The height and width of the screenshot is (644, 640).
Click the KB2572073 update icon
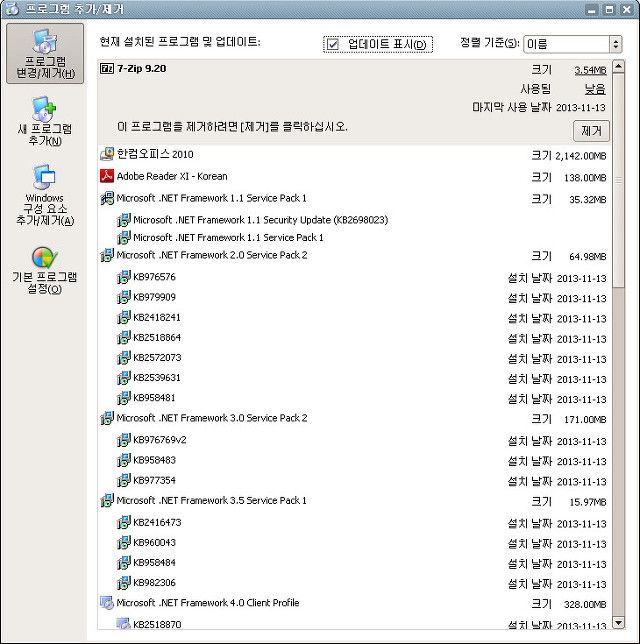[123, 358]
